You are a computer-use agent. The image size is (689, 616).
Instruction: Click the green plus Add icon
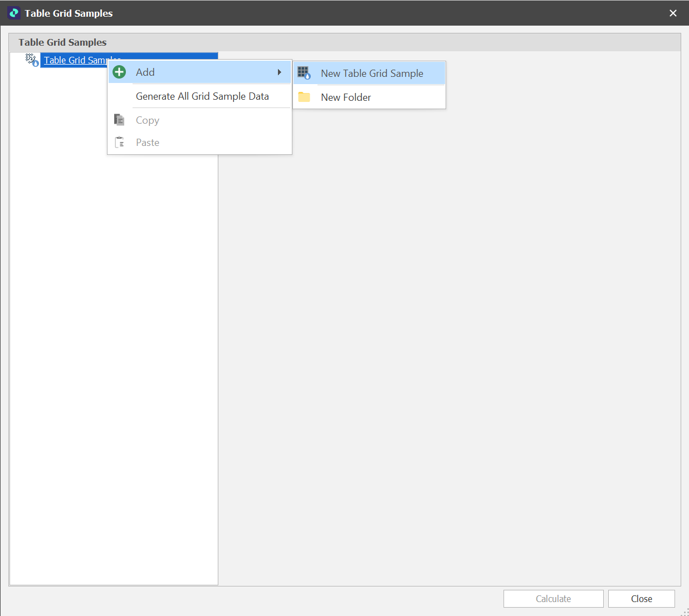(x=119, y=72)
